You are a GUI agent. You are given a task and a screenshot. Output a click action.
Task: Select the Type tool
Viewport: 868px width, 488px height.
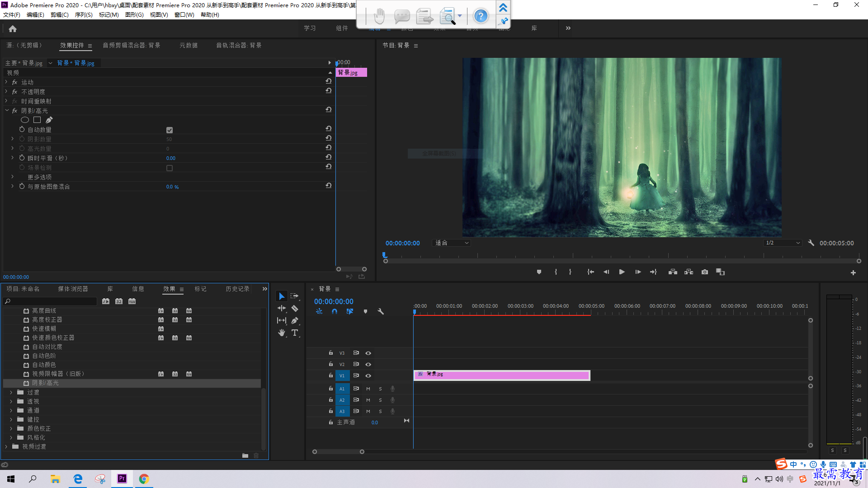pyautogui.click(x=295, y=333)
